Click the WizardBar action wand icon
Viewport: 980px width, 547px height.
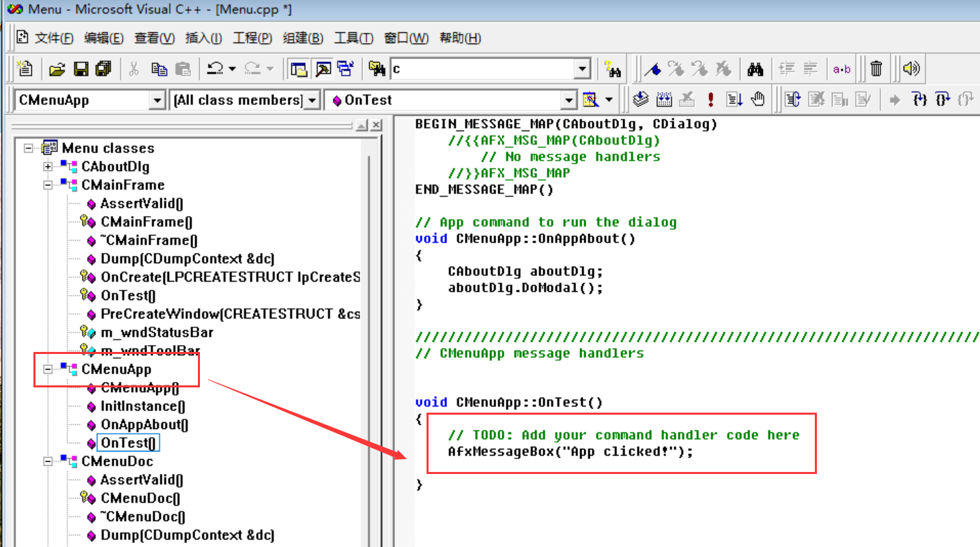click(591, 100)
